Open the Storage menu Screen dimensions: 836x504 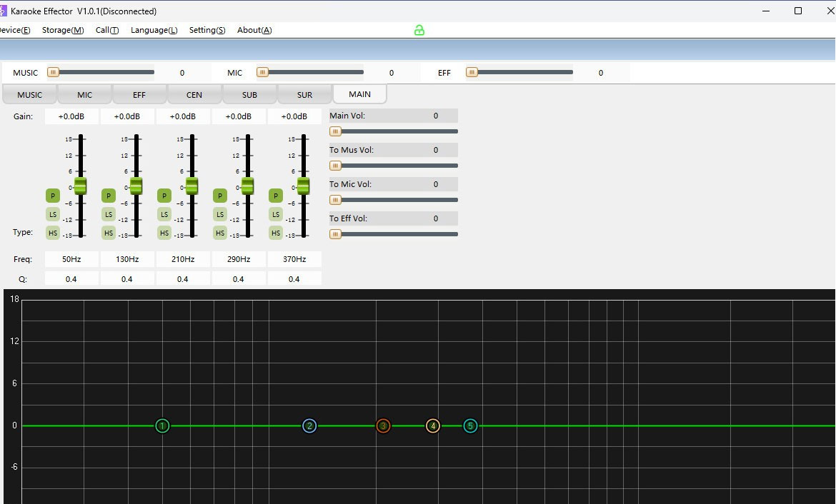[63, 30]
